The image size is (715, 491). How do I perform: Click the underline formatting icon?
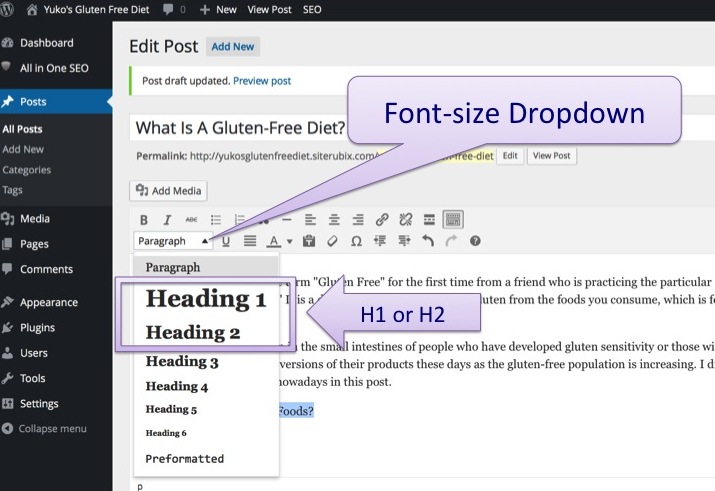tap(226, 241)
